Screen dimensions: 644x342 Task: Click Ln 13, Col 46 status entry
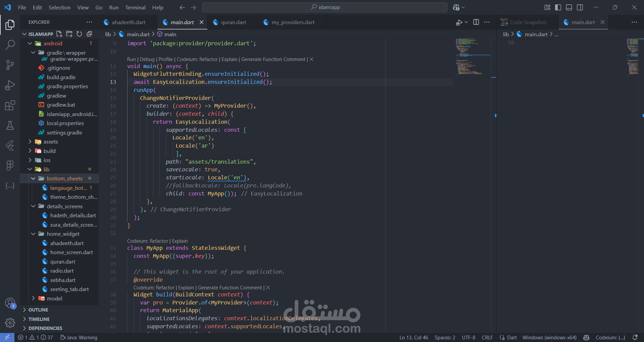[414, 337]
